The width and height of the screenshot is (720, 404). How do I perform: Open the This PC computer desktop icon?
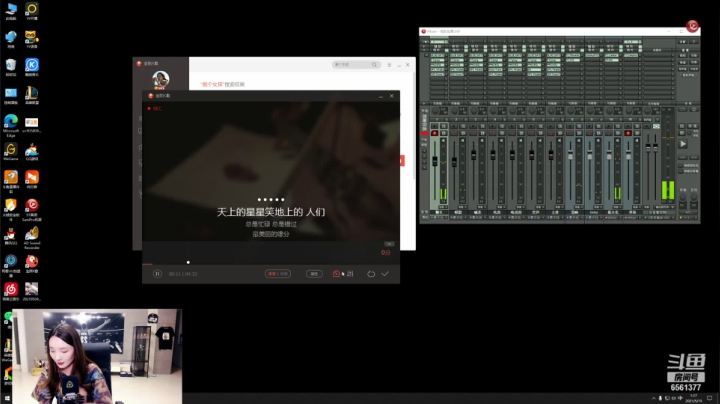click(x=11, y=11)
